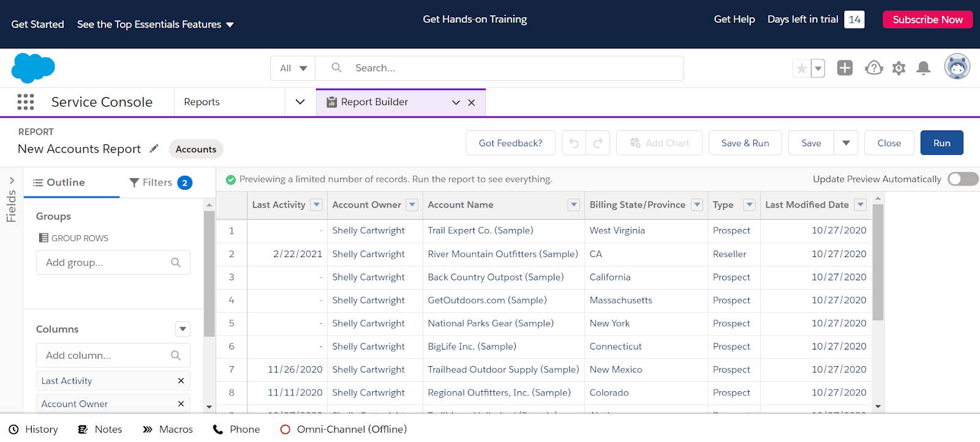Click the Add Chart button

click(659, 143)
